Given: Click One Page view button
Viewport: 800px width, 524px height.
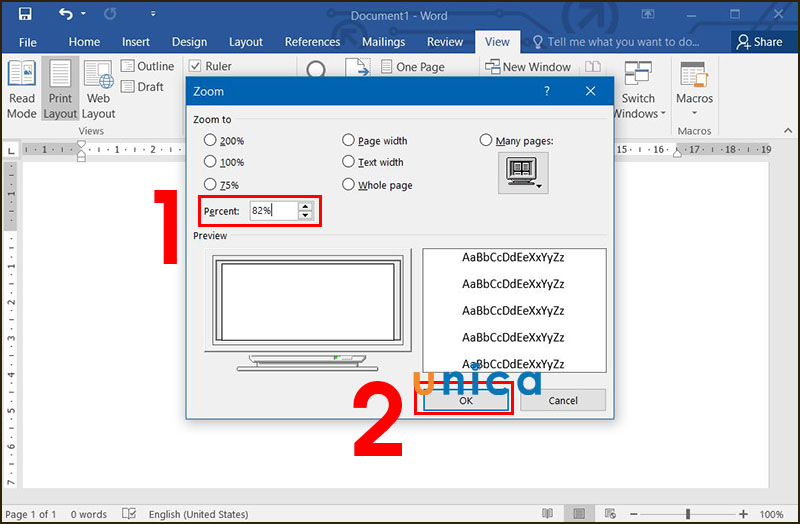Looking at the screenshot, I should pyautogui.click(x=413, y=67).
